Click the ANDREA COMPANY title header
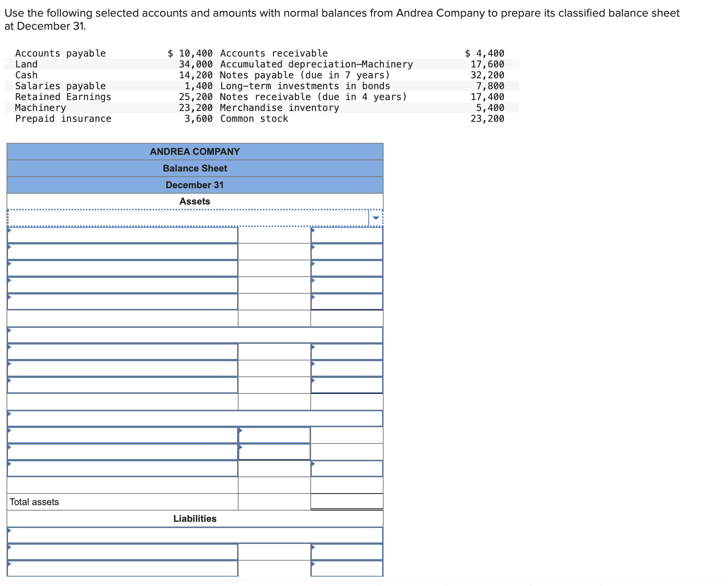Image resolution: width=728 pixels, height=586 pixels. click(195, 151)
